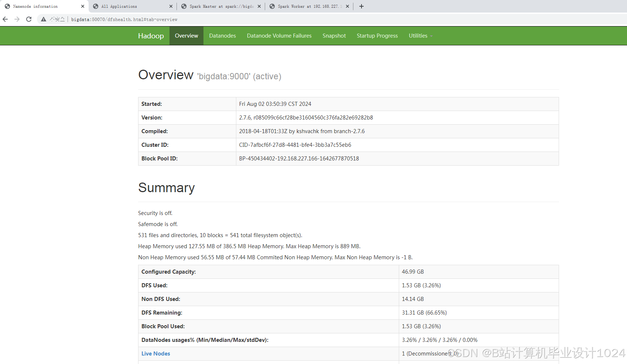Click the Utilities dropdown caret
627x364 pixels.
431,36
